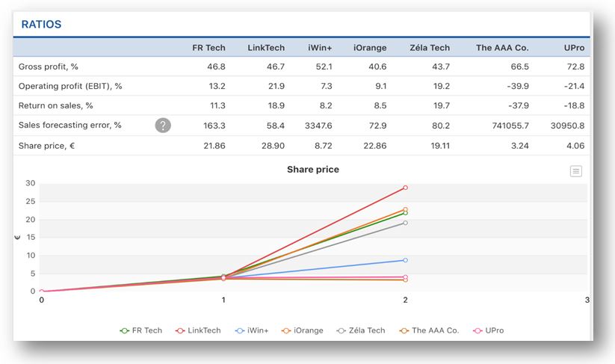Open the chart hamburger menu
The image size is (615, 364).
point(575,171)
